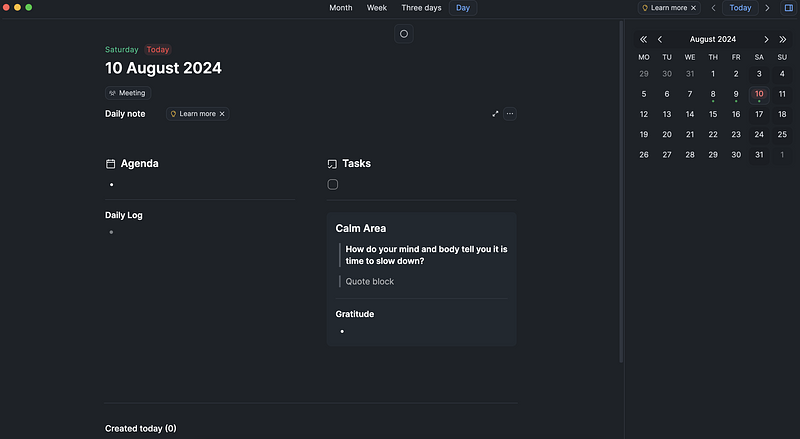Click the Gratitude heading

pos(355,314)
